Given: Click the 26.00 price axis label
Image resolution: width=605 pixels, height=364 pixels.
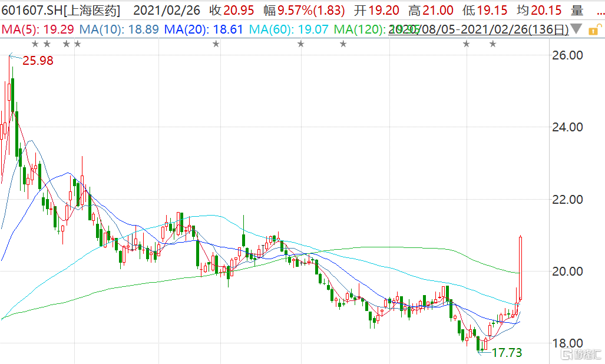Looking at the screenshot, I should point(567,55).
